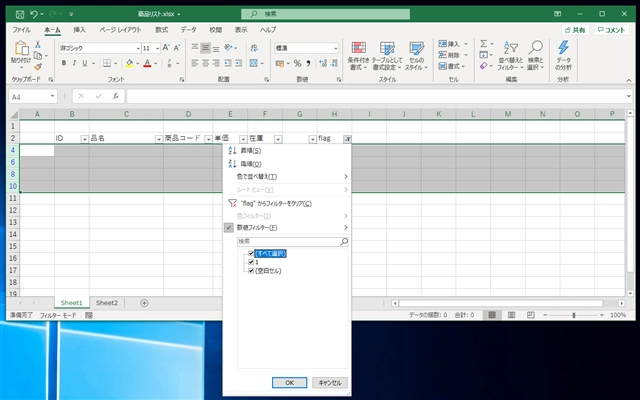The image size is (640, 400).
Task: Open the 在庫 column filter dropdown
Action: click(x=278, y=139)
